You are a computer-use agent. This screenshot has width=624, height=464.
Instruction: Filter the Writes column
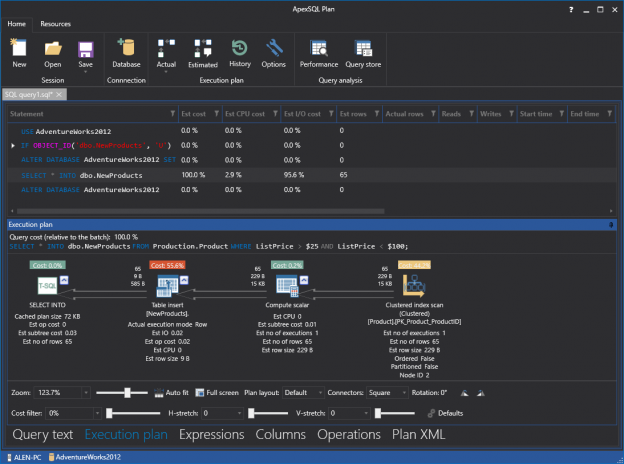tap(511, 114)
